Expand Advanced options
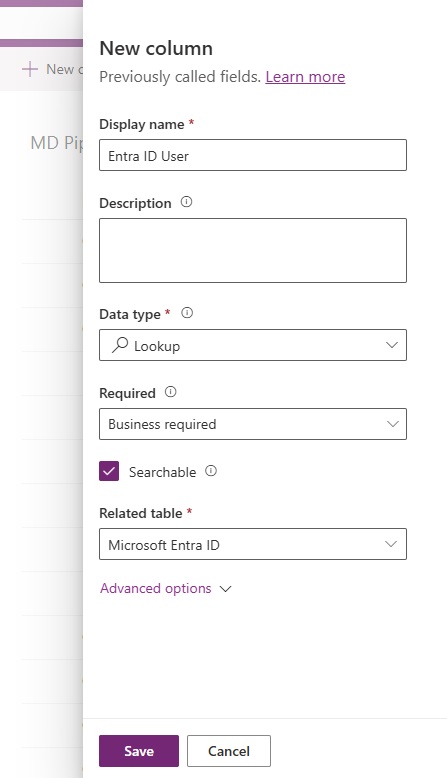Image resolution: width=447 pixels, height=778 pixels. 156,588
